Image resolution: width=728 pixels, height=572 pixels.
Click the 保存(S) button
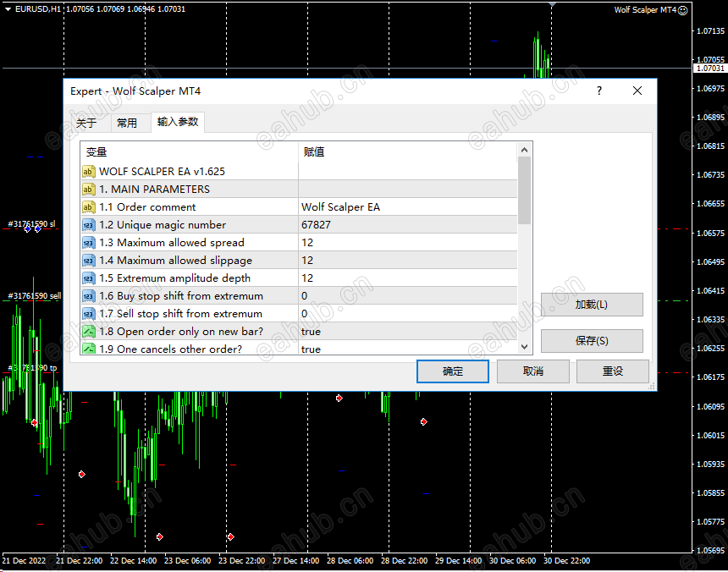coord(592,341)
